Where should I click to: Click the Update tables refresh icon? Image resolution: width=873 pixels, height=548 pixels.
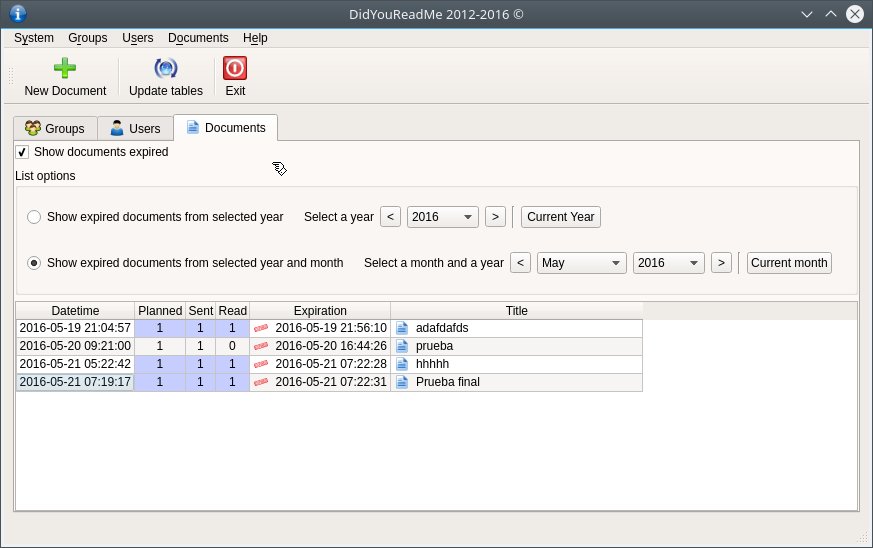165,68
